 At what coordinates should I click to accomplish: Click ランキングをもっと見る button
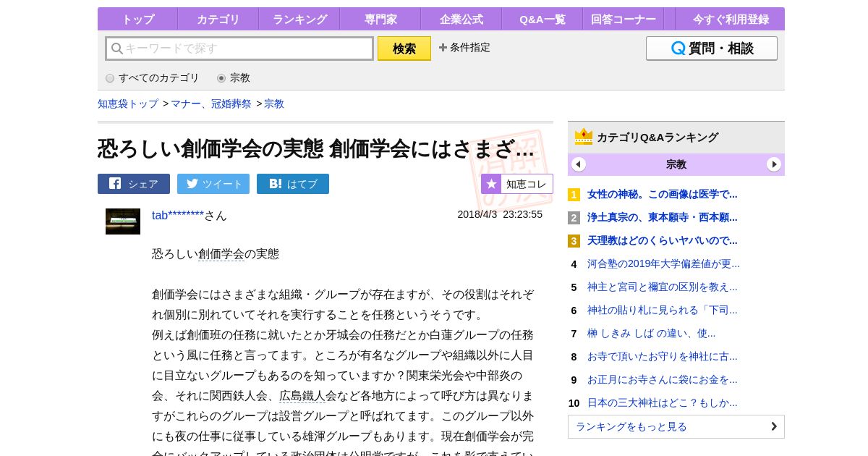tap(676, 426)
